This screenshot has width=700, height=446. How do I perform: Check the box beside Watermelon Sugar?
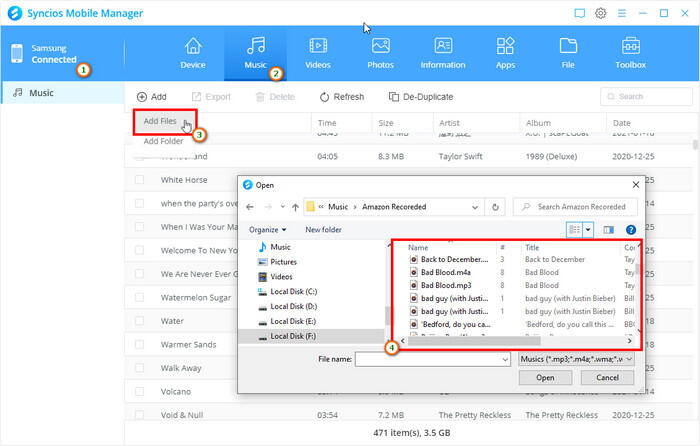[140, 297]
